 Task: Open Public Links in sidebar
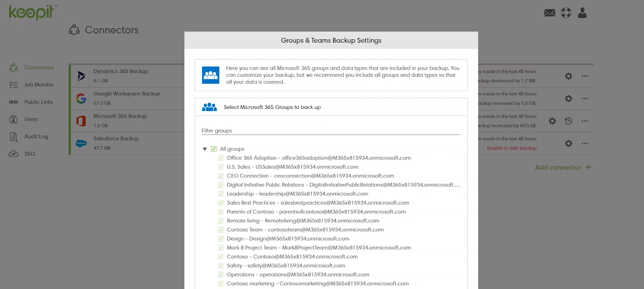[39, 102]
